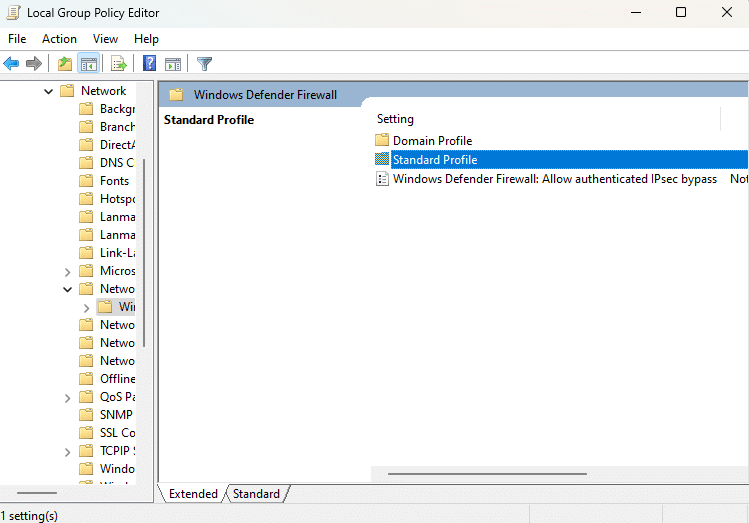
Task: Go up one level using folder icon
Action: point(65,64)
